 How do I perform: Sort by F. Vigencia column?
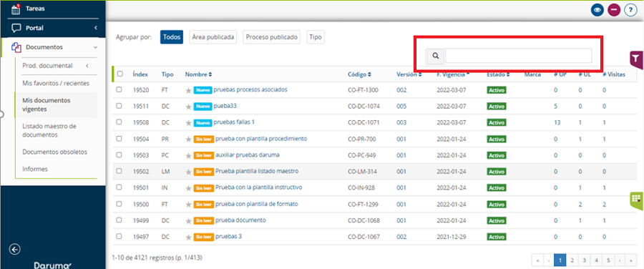click(454, 74)
